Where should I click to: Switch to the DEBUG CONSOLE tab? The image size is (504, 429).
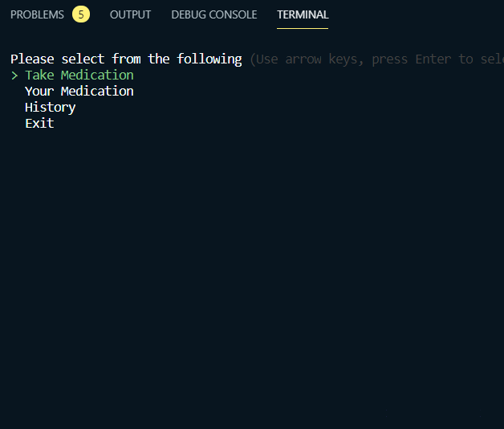[x=214, y=14]
